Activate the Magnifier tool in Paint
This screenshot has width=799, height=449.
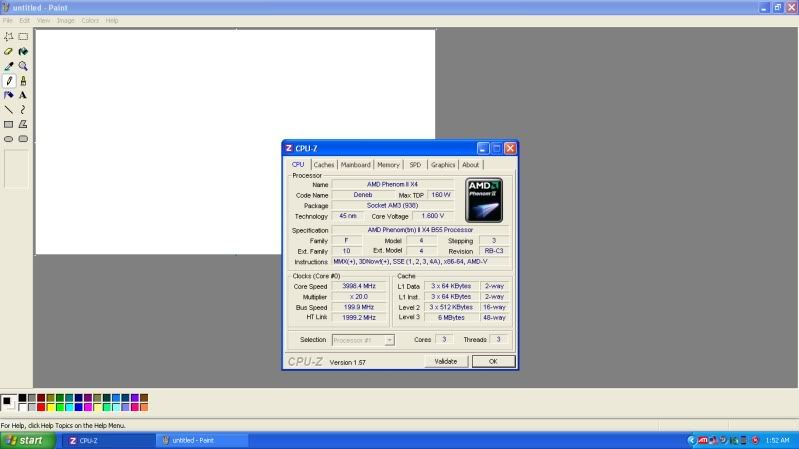(x=23, y=66)
